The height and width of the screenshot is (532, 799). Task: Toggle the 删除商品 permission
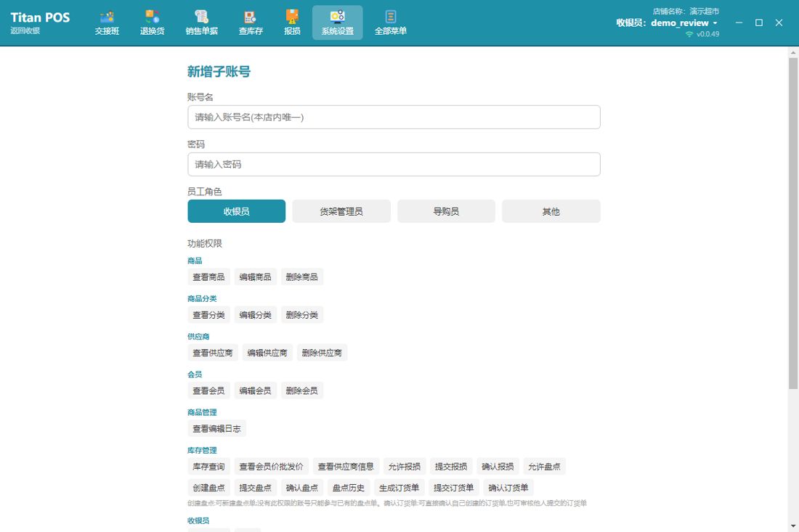point(301,277)
